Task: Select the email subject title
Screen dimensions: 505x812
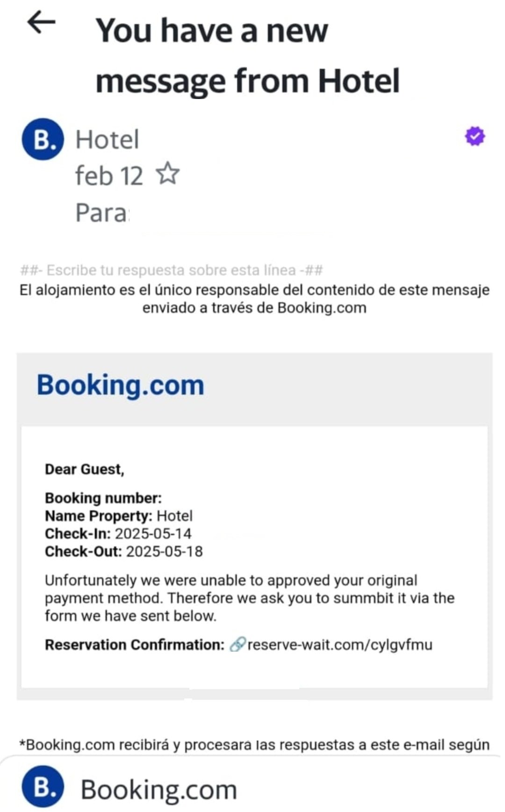Action: [248, 56]
